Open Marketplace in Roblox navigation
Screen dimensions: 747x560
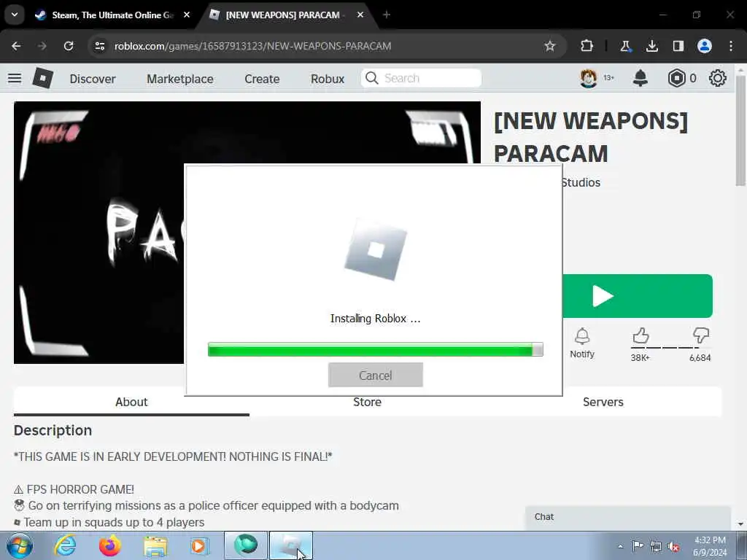point(180,79)
